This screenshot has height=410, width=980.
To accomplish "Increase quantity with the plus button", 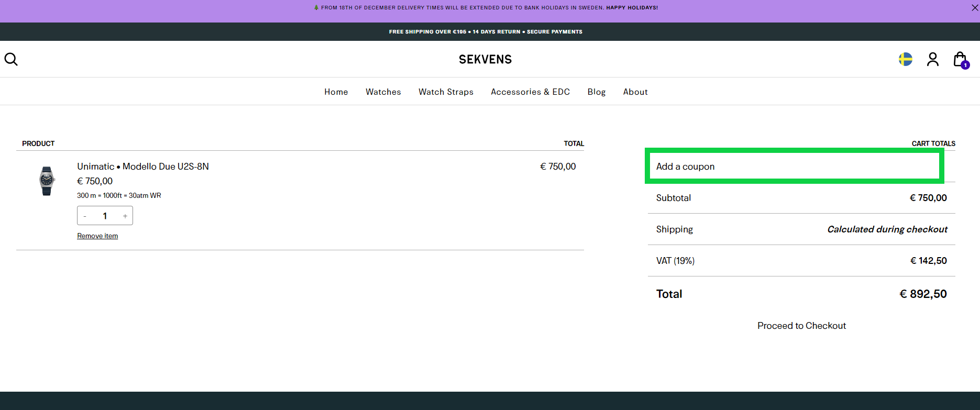I will (125, 216).
